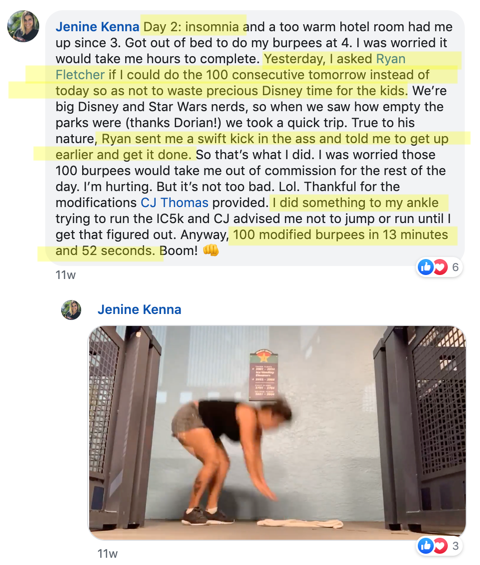
Task: Open Jenine Kenna name link above the video
Action: point(139,310)
